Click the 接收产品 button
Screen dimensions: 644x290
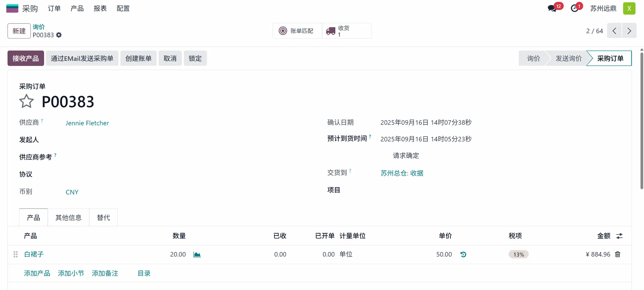25,58
